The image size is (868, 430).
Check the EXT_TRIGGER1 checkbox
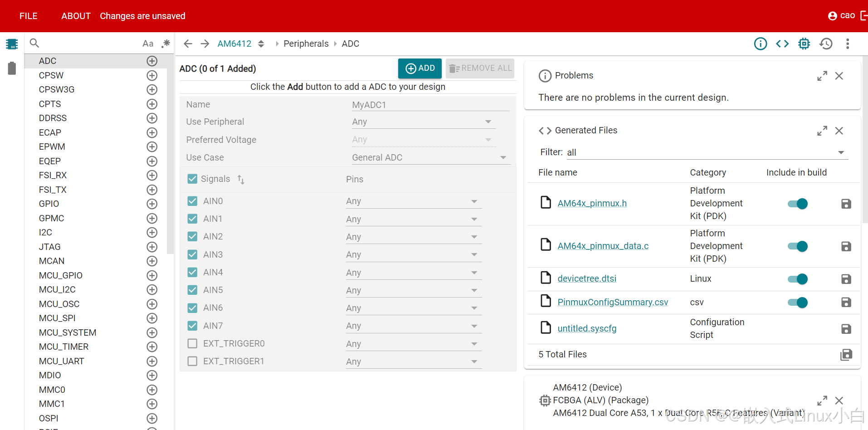point(192,361)
